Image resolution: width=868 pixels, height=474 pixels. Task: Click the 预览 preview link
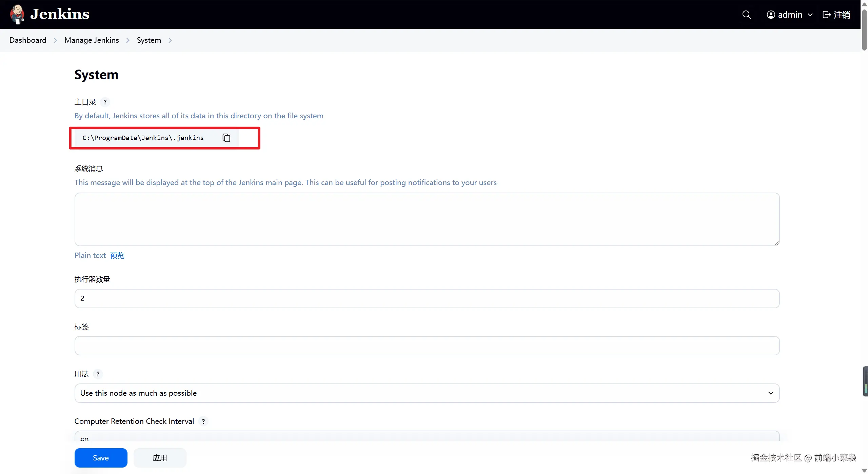117,256
